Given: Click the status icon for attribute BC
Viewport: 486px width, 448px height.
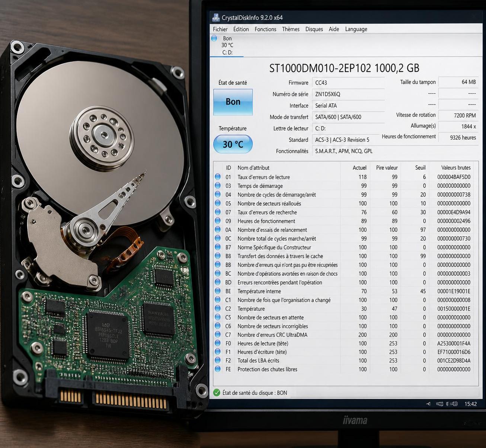Looking at the screenshot, I should [218, 273].
